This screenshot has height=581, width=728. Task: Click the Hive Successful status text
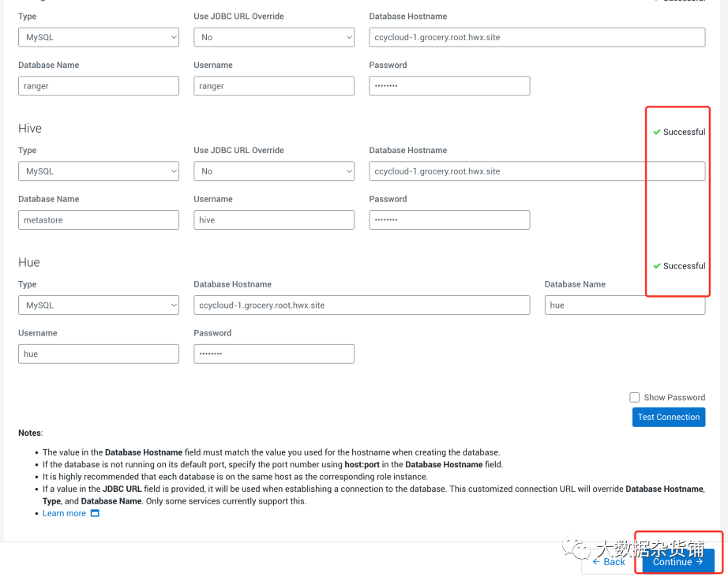684,133
